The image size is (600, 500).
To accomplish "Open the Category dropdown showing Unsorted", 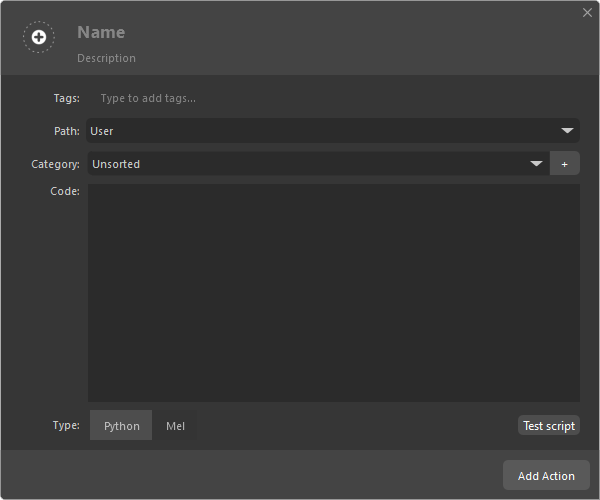I will click(319, 164).
